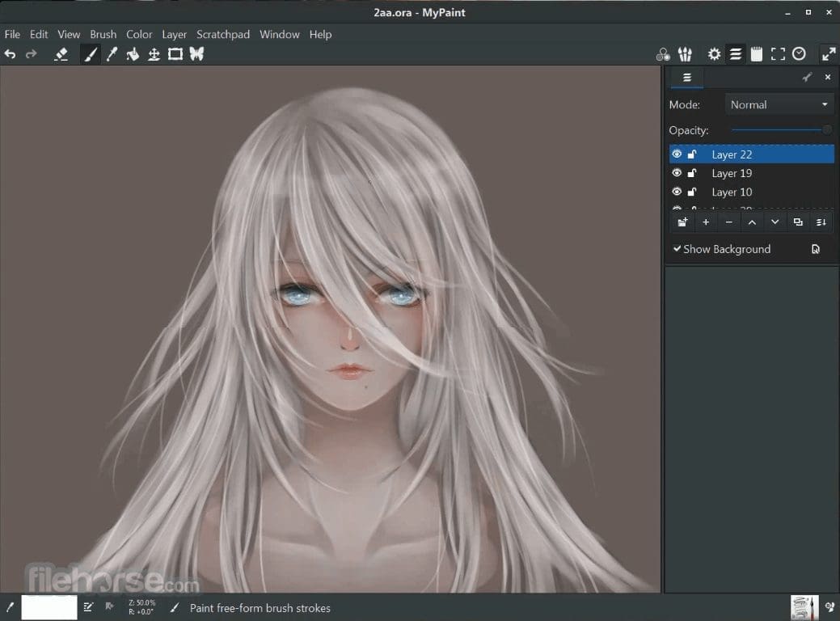Select the flood fill tool
Viewport: 840px width, 621px height.
tap(133, 53)
